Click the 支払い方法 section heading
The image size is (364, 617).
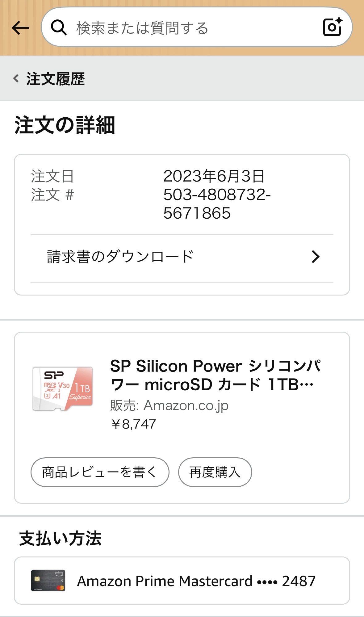pos(61,538)
